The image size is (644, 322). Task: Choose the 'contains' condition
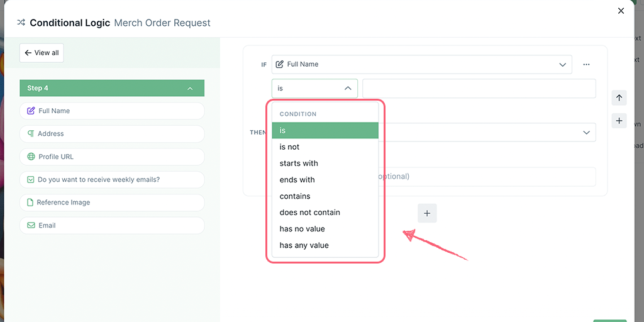tap(325, 196)
